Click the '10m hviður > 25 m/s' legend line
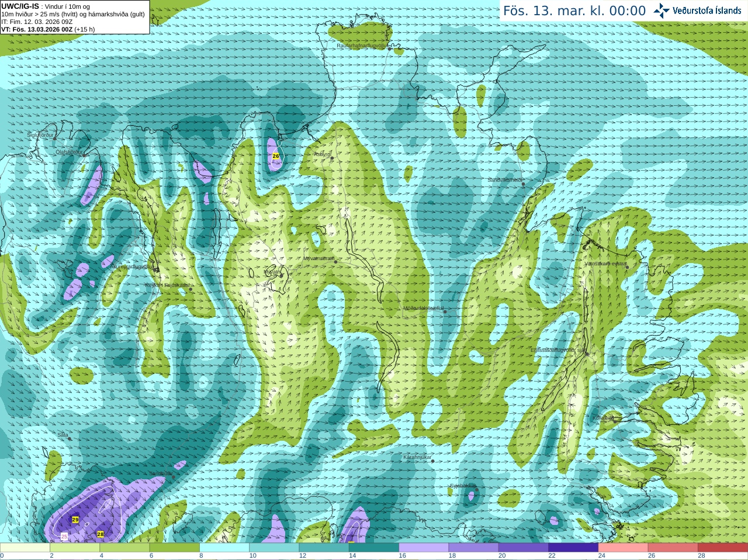The width and height of the screenshot is (748, 560). pos(73,14)
